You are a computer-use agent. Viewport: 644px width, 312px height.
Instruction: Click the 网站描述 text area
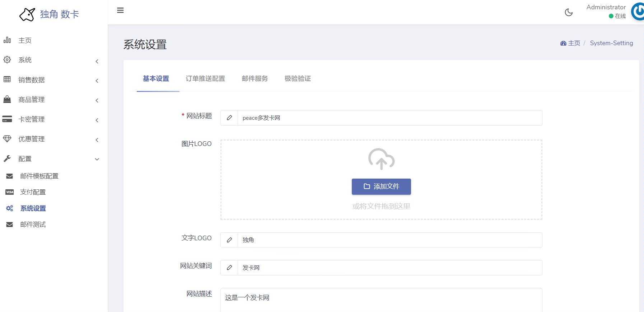[381, 300]
